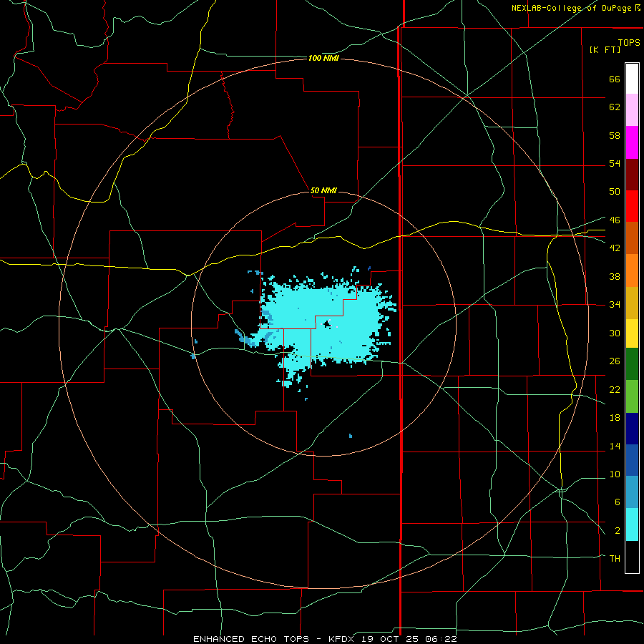
Task: Click the legend value '6'
Action: point(617,502)
